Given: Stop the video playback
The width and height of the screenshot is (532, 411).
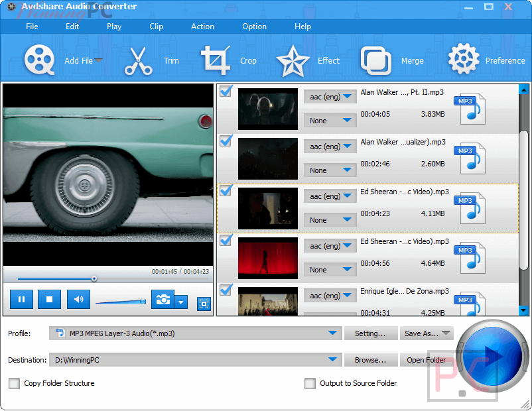Looking at the screenshot, I should (x=50, y=299).
